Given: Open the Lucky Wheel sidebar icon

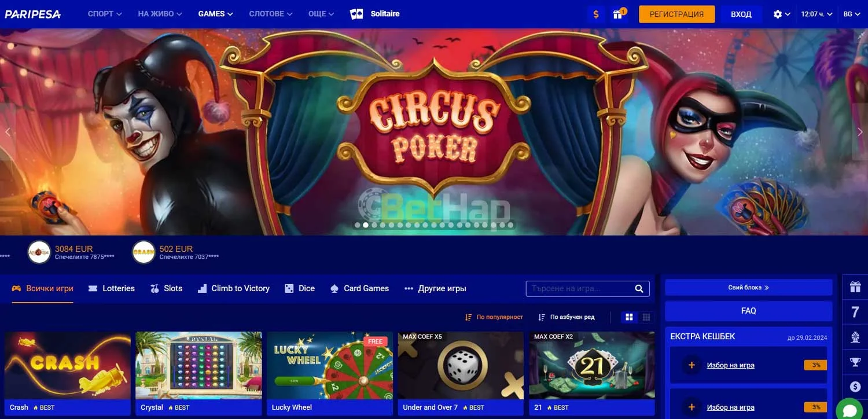Looking at the screenshot, I should tap(855, 336).
